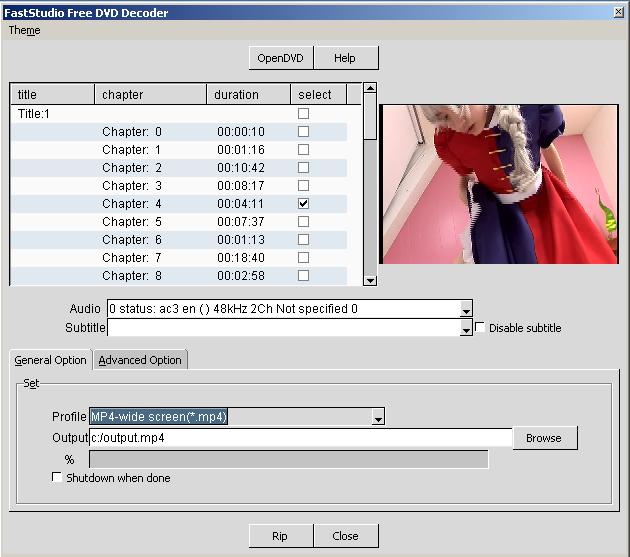Switch to the Advanced Option tab
The image size is (630, 557).
[140, 360]
